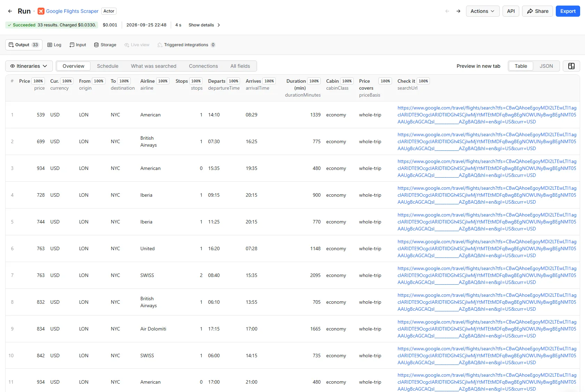Screen dimensions: 585x392
Task: Click the Share button
Action: 537,11
